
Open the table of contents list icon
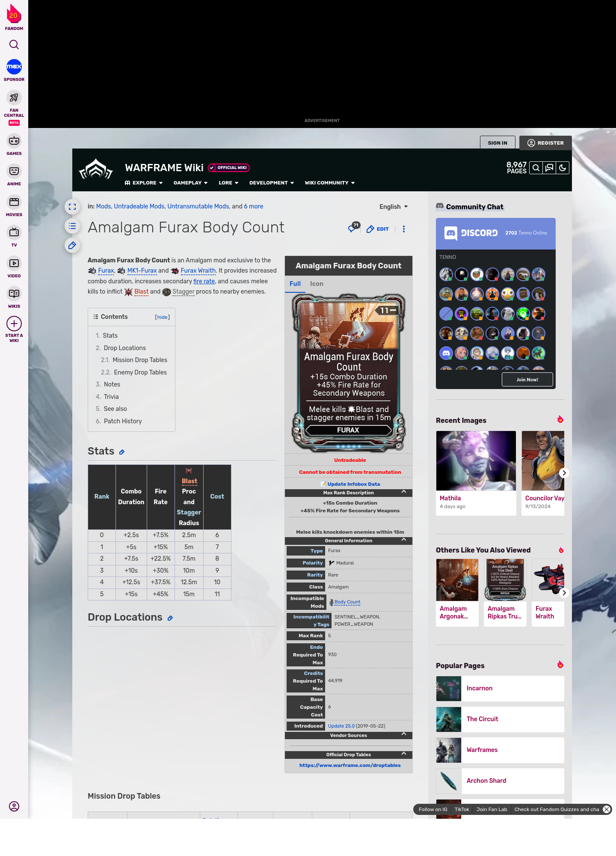point(72,226)
